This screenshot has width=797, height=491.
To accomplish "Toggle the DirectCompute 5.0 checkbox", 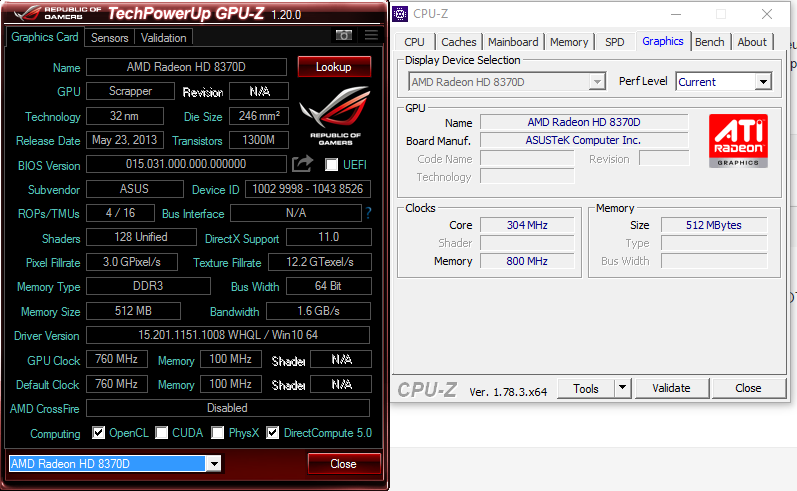I will point(273,433).
